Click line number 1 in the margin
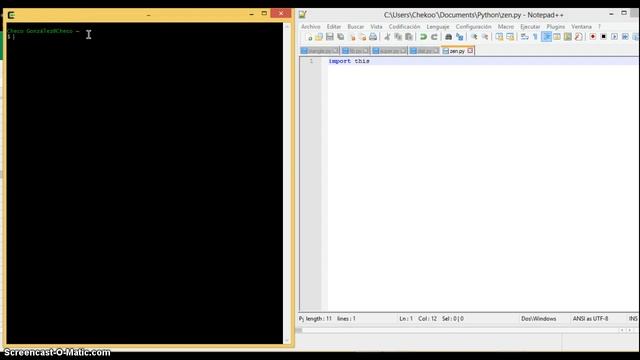The image size is (640, 360). click(311, 61)
